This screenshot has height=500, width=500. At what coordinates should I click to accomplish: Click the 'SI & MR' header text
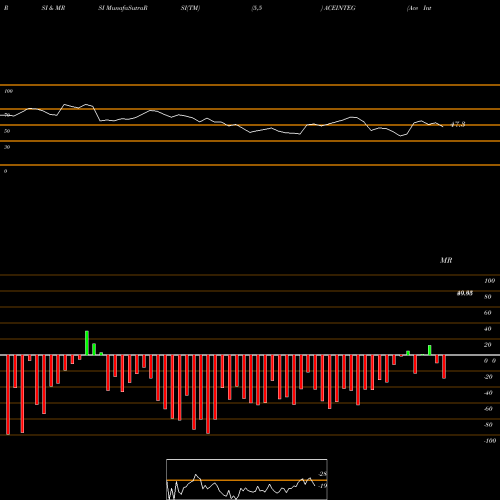click(53, 8)
